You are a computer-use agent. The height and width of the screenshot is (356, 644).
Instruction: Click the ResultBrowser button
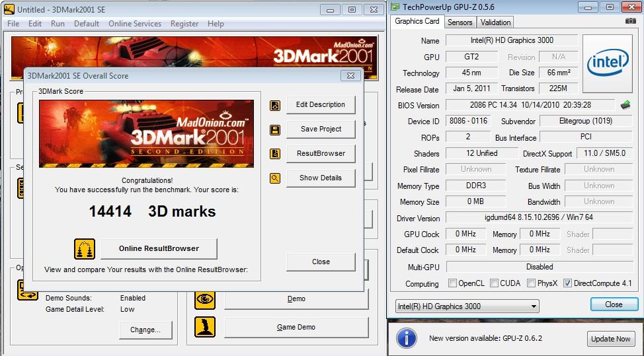coord(321,153)
